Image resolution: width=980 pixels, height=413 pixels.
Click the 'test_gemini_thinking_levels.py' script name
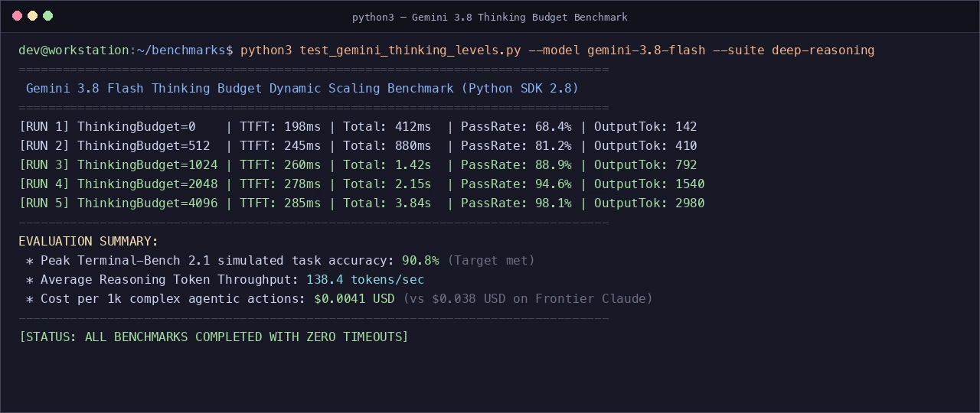[x=410, y=50]
